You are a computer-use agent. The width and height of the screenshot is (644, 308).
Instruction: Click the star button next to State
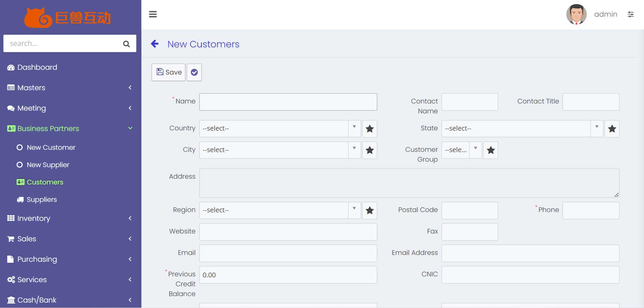point(612,129)
